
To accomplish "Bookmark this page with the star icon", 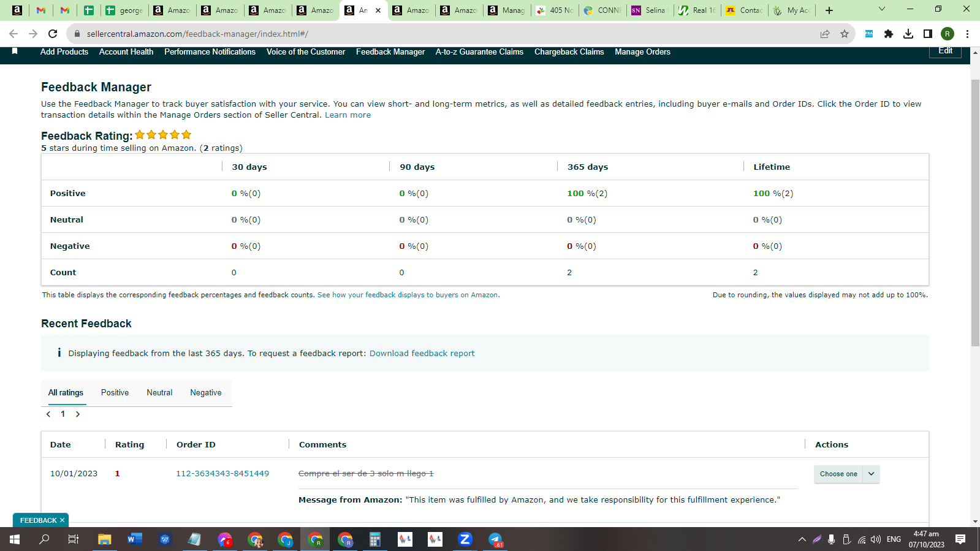I will (x=845, y=34).
